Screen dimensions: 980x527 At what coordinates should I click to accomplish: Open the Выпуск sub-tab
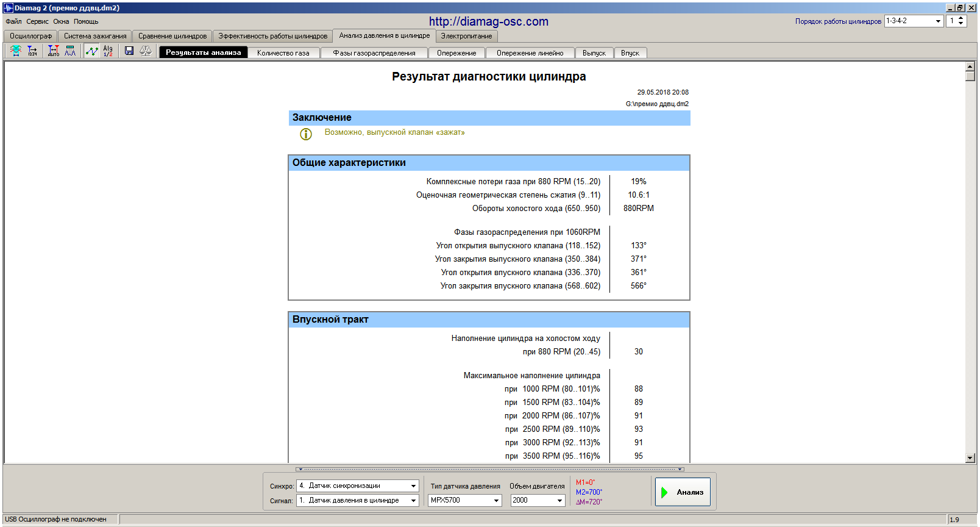[594, 53]
